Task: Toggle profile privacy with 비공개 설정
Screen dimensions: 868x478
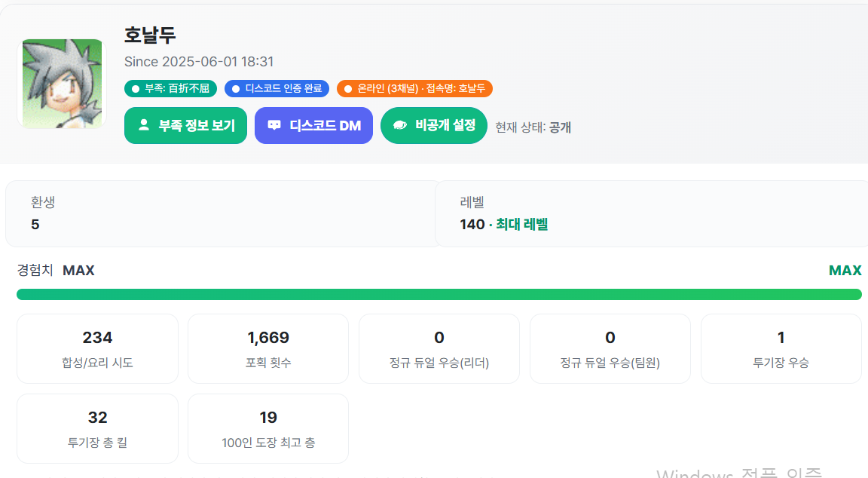Action: (x=434, y=126)
